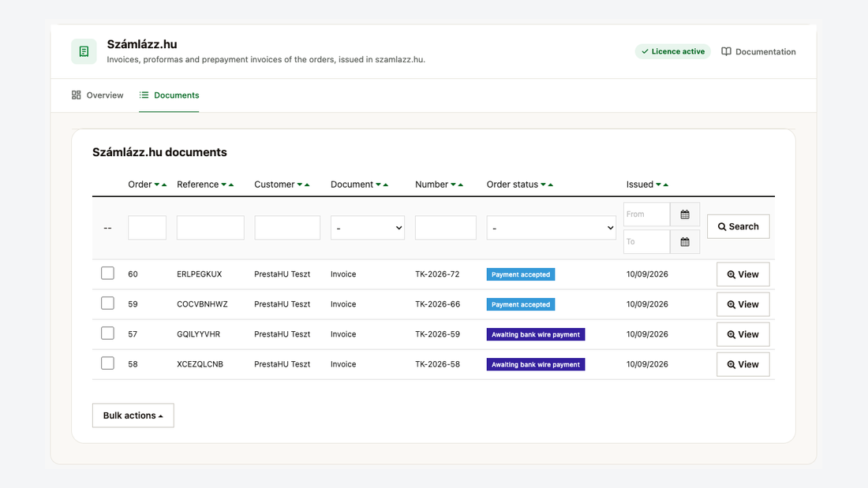This screenshot has width=868, height=488.
Task: Focus the Number filter input field
Action: click(446, 227)
